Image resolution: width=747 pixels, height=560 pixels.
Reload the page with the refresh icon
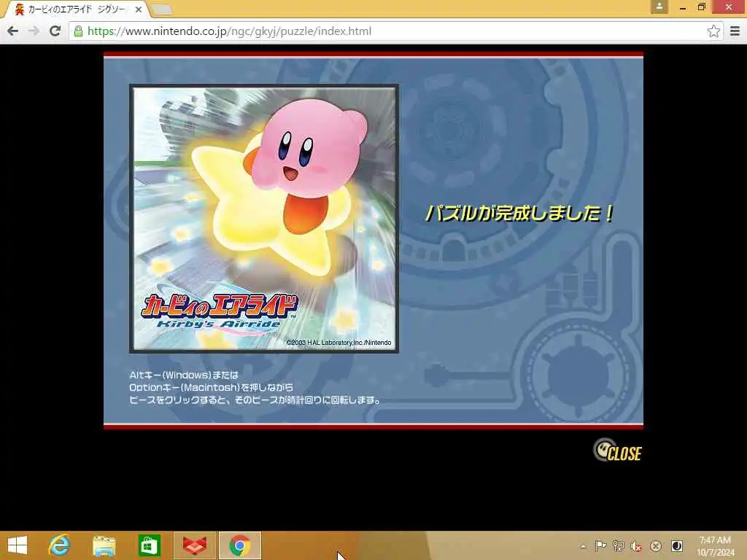pos(55,31)
